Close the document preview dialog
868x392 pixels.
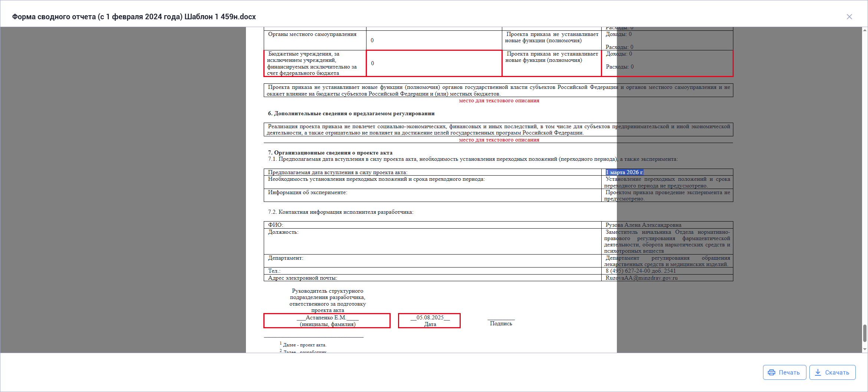(849, 17)
